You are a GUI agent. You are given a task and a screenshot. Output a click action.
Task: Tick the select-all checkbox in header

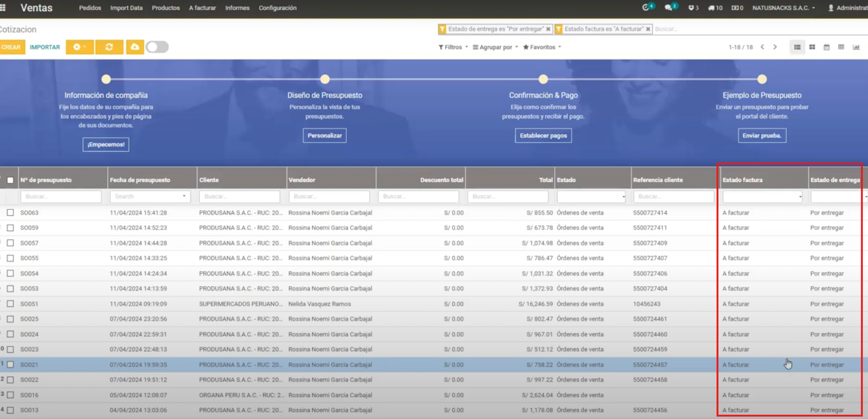10,180
